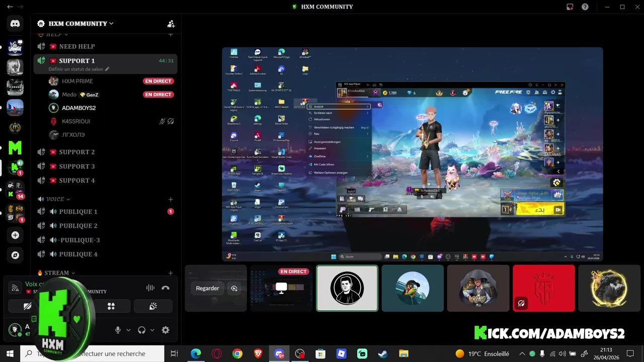Image resolution: width=644 pixels, height=362 pixels.
Task: Click HXM PRIME's EN DIRECT badge
Action: click(158, 81)
